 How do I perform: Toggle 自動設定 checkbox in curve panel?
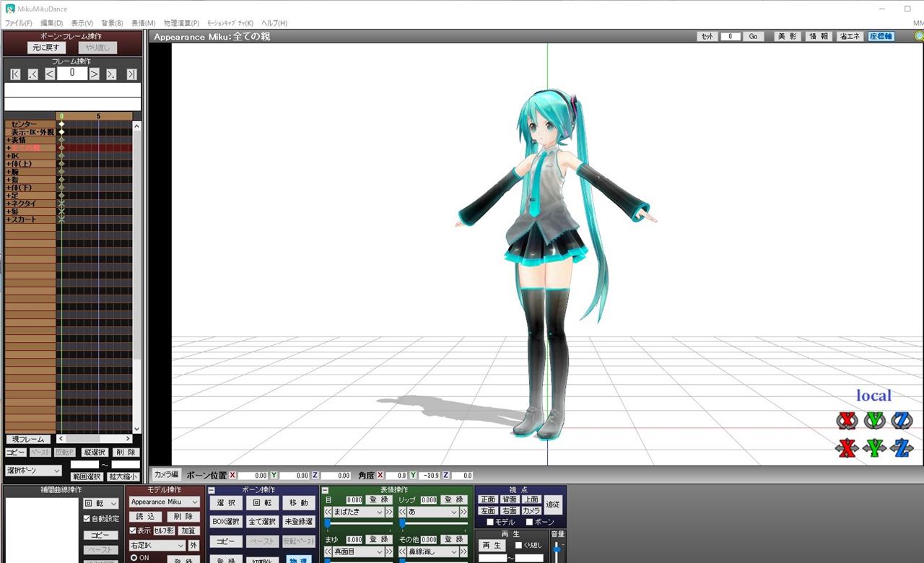click(87, 518)
